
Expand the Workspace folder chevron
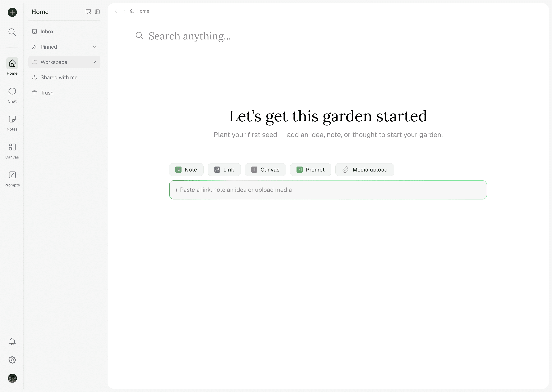[94, 62]
